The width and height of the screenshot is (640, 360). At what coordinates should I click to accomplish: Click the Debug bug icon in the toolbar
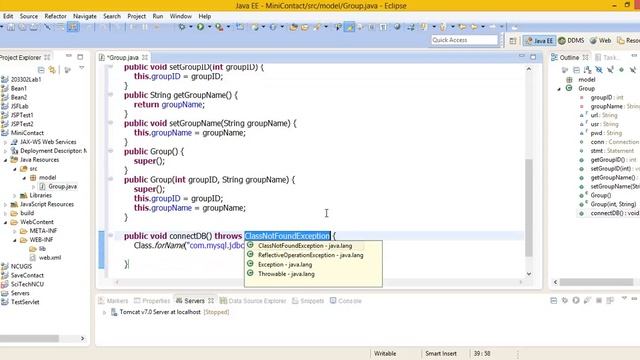click(182, 27)
